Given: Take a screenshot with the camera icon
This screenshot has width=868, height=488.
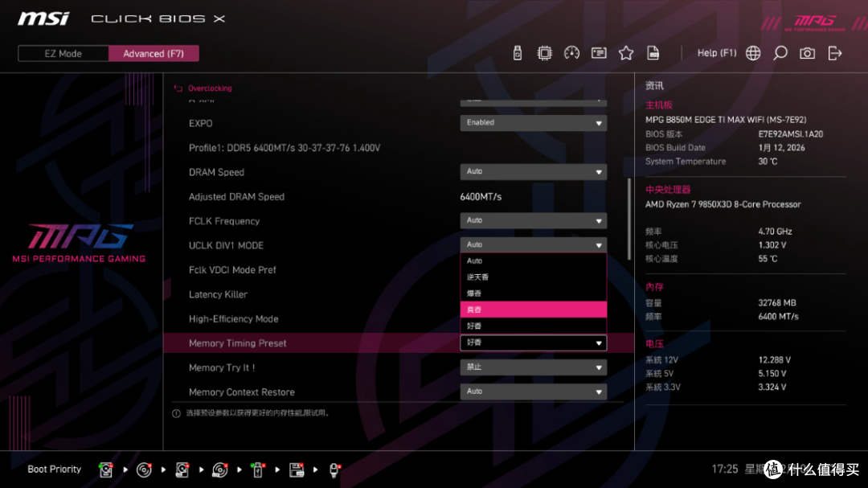Looking at the screenshot, I should (x=807, y=53).
